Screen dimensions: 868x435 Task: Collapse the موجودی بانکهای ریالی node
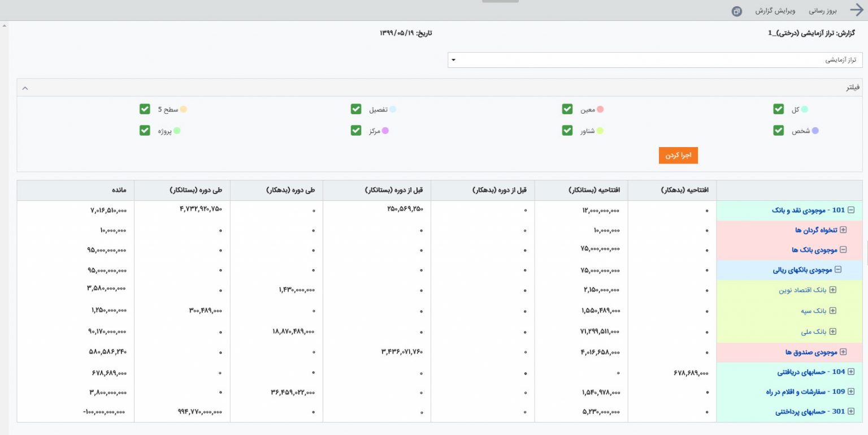coord(839,270)
